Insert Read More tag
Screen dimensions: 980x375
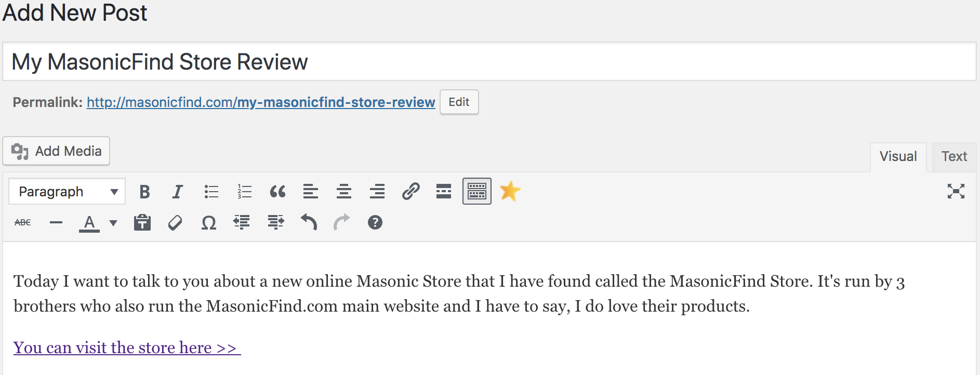tap(444, 192)
